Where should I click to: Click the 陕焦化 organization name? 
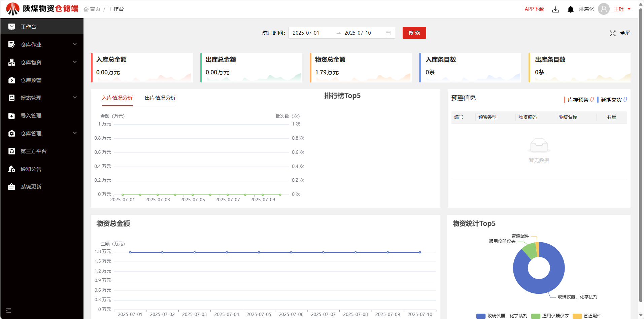click(586, 9)
